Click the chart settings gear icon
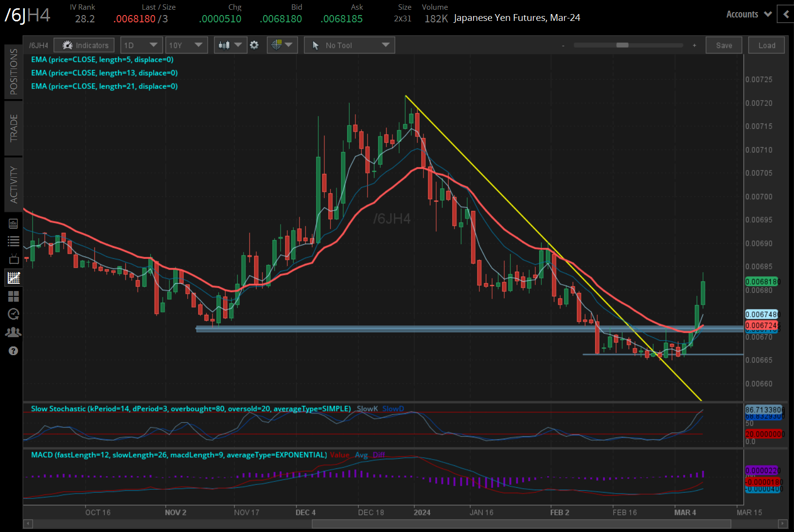 [254, 45]
